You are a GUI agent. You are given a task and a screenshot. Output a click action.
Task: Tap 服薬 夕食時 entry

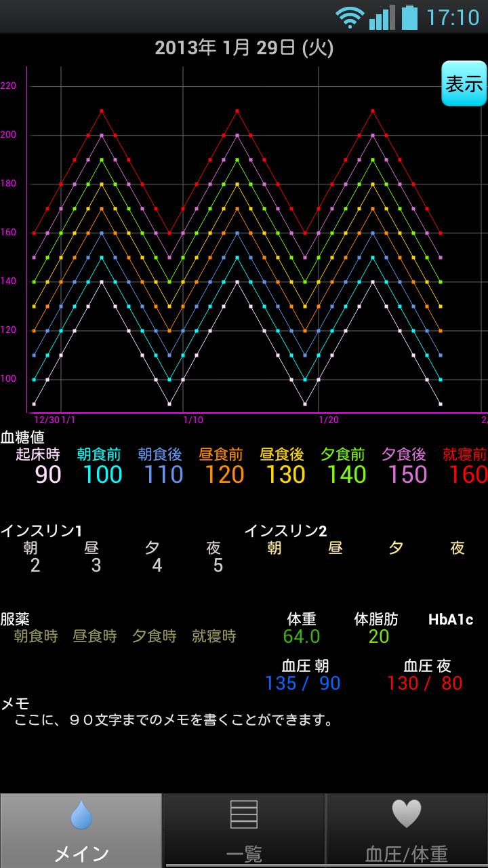pyautogui.click(x=155, y=636)
